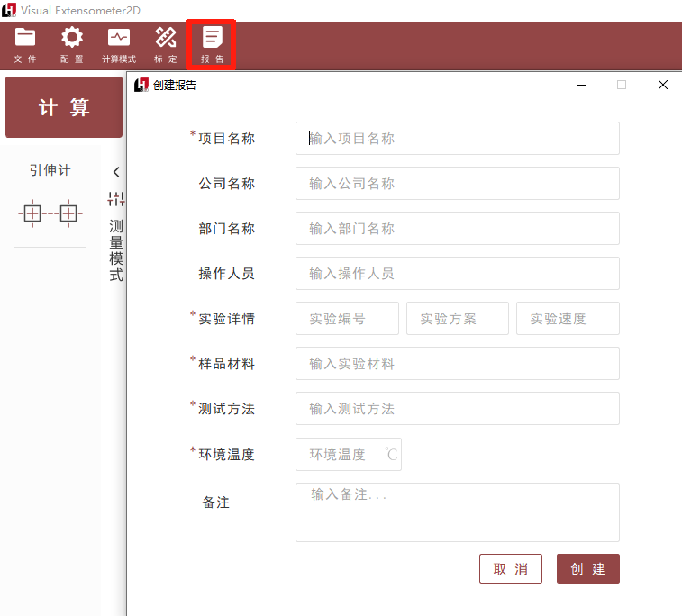Viewport: 682px width, 616px height.
Task: Select the 引伸计 extensometer tool icon
Action: [x=50, y=213]
